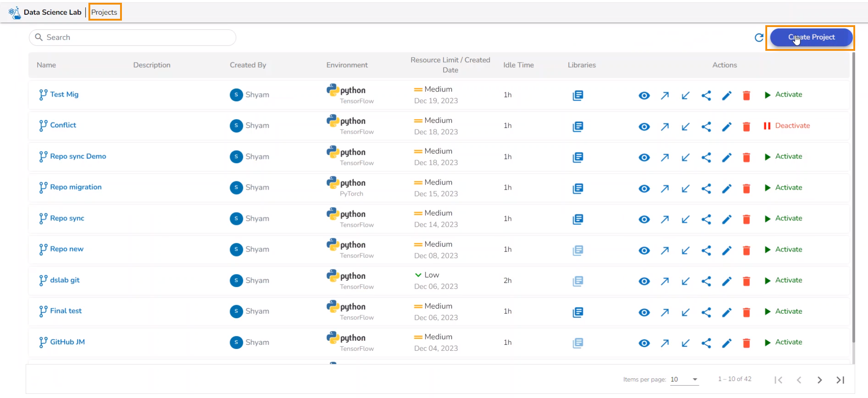This screenshot has width=868, height=398.
Task: Click the Create Project button
Action: pyautogui.click(x=811, y=38)
